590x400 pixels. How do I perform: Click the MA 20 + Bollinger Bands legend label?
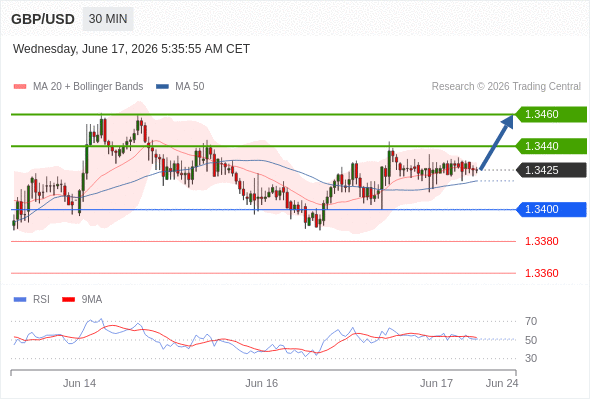click(x=88, y=87)
